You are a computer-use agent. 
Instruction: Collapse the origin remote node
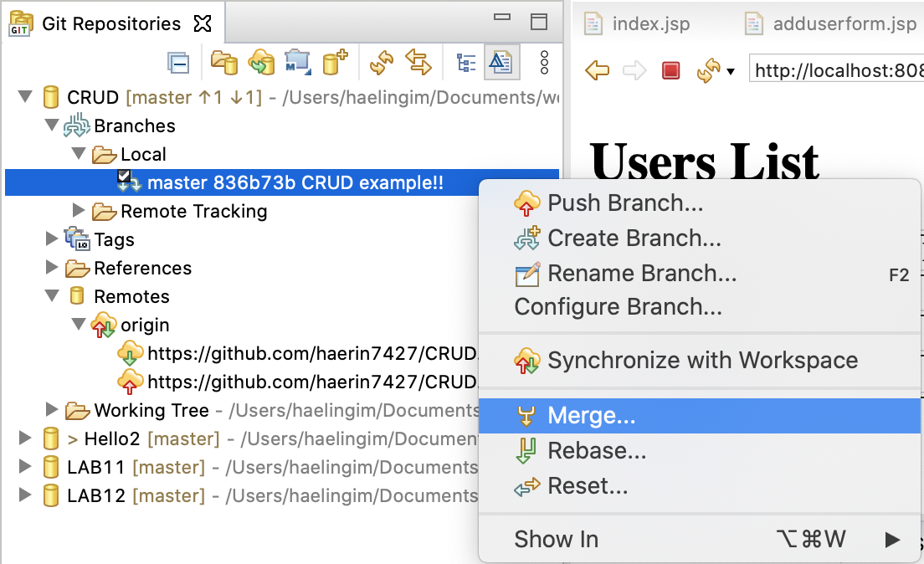(79, 324)
